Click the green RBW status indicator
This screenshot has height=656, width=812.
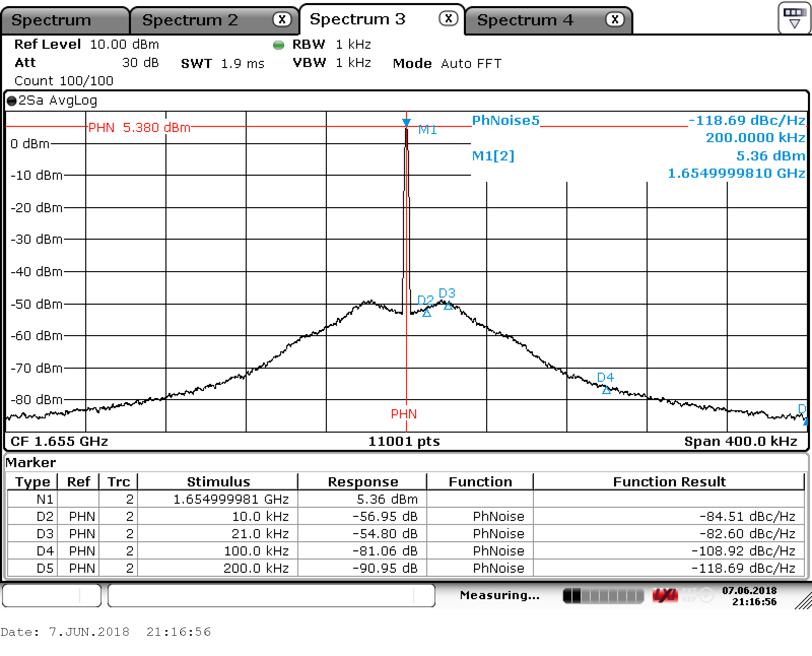coord(278,45)
